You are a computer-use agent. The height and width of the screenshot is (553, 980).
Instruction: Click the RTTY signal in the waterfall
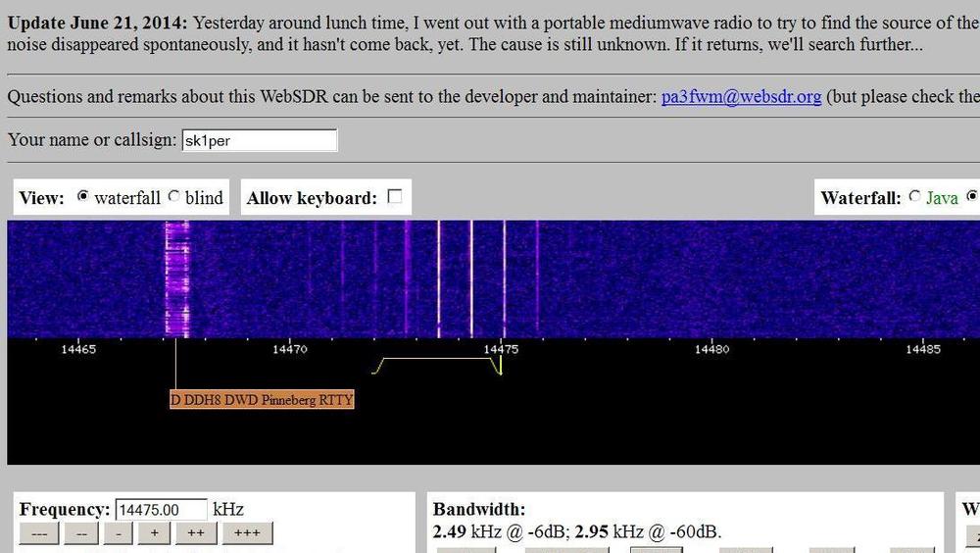(176, 279)
